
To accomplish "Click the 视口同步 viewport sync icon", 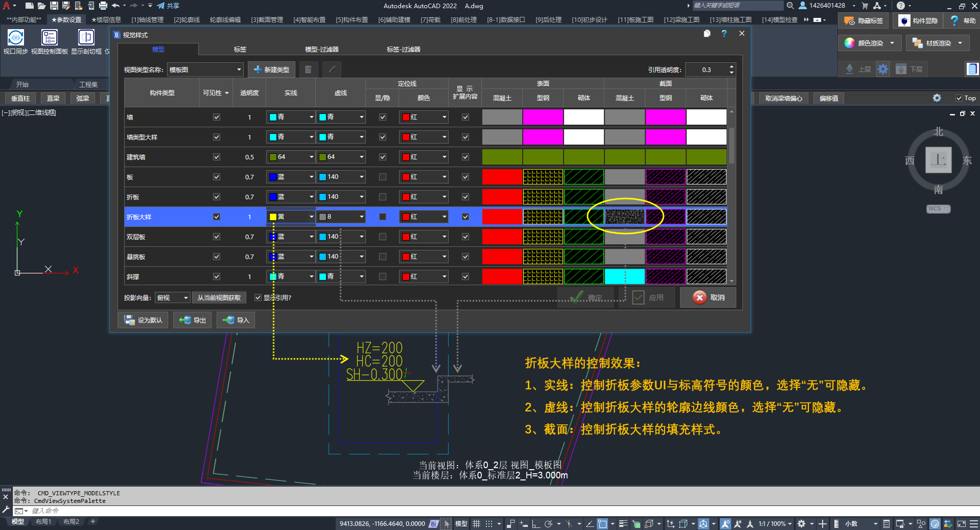I will tap(15, 38).
